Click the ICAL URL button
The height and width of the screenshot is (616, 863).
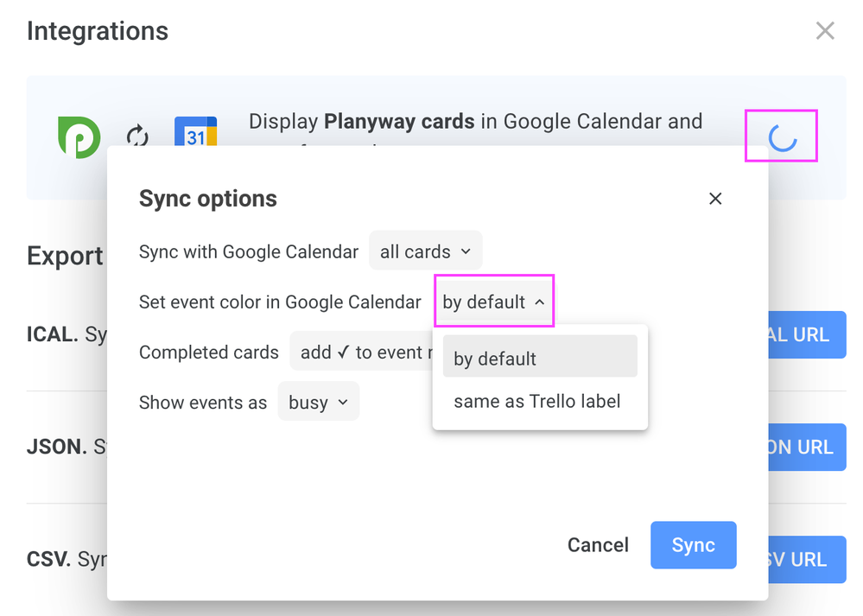(x=805, y=335)
